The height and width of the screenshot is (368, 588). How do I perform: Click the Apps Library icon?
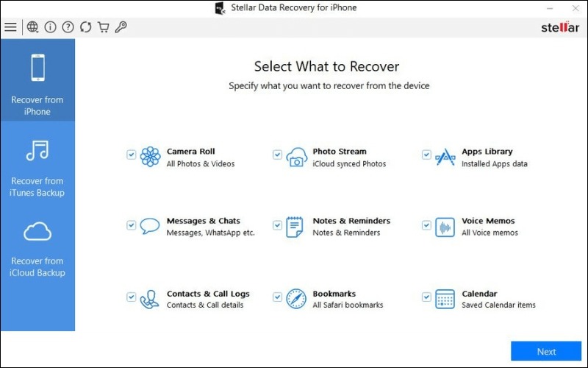coord(445,157)
